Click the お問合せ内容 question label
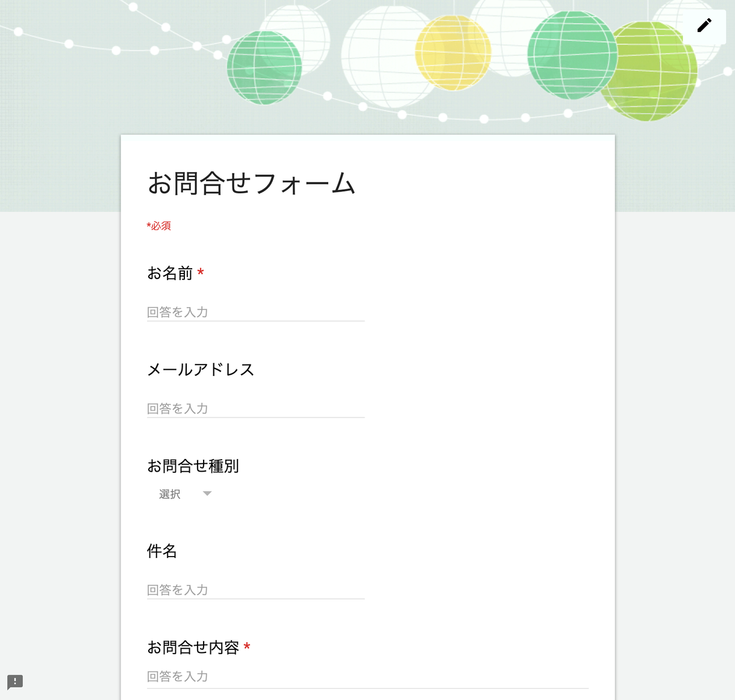The image size is (735, 700). point(193,647)
